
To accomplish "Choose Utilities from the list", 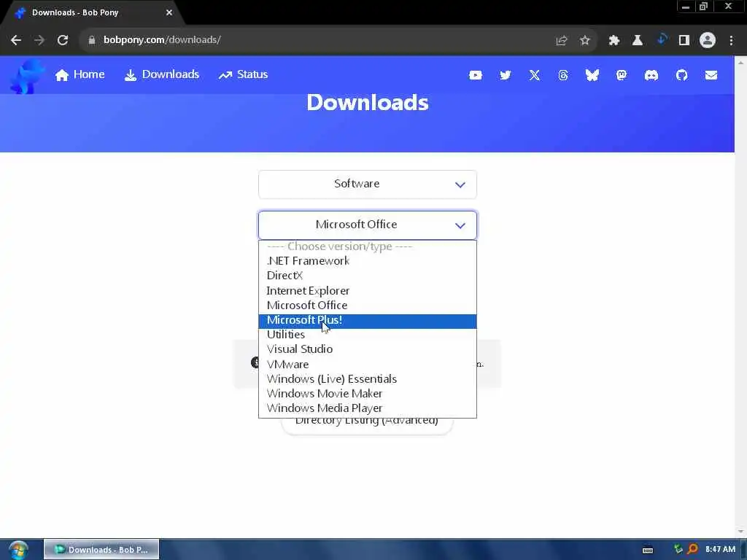I will (368, 335).
